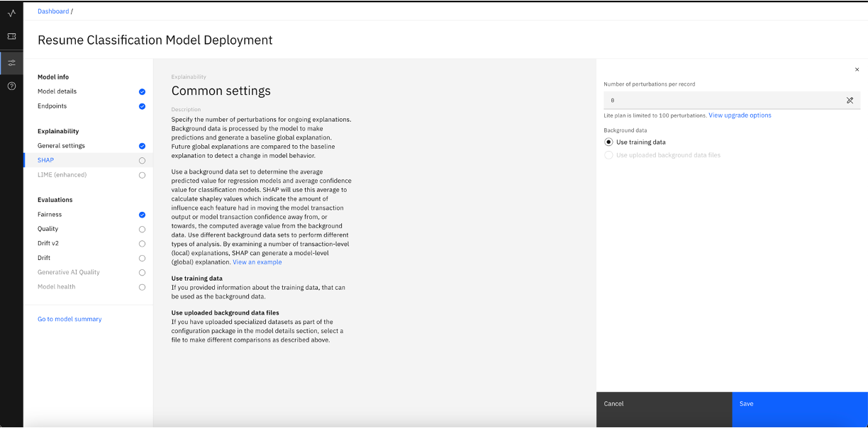
Task: Open Quality evaluation
Action: click(48, 229)
